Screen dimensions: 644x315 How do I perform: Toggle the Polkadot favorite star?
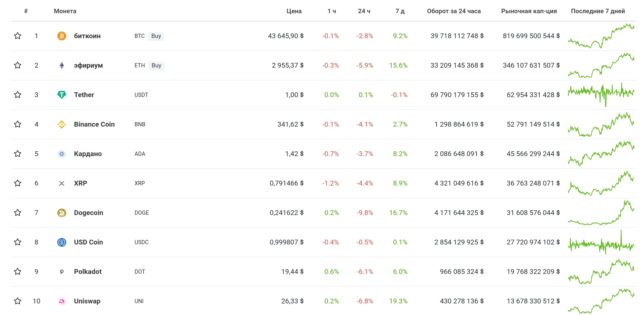coord(17,271)
